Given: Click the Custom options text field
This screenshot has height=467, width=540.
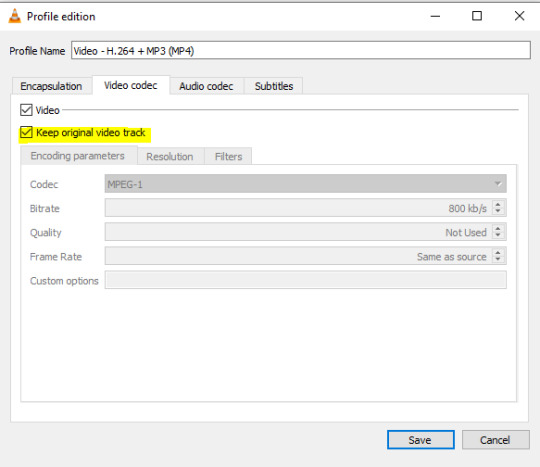Looking at the screenshot, I should pyautogui.click(x=305, y=280).
